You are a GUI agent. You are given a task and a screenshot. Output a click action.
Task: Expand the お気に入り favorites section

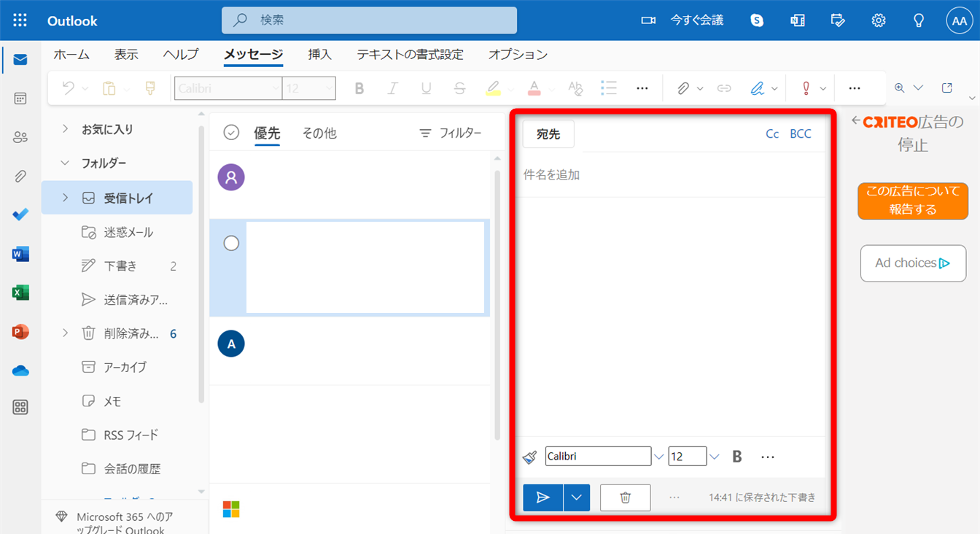click(66, 129)
